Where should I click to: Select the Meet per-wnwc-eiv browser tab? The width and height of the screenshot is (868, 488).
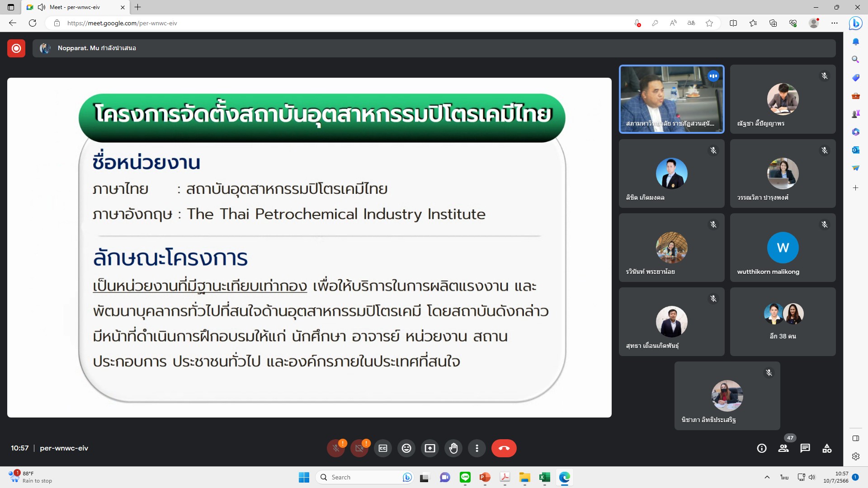[x=75, y=7]
